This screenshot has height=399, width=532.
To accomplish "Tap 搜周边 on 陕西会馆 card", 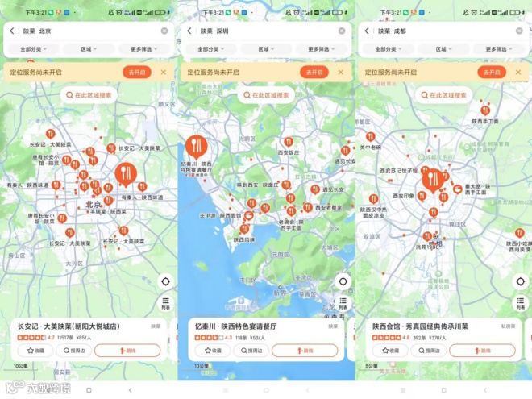I will click(429, 351).
